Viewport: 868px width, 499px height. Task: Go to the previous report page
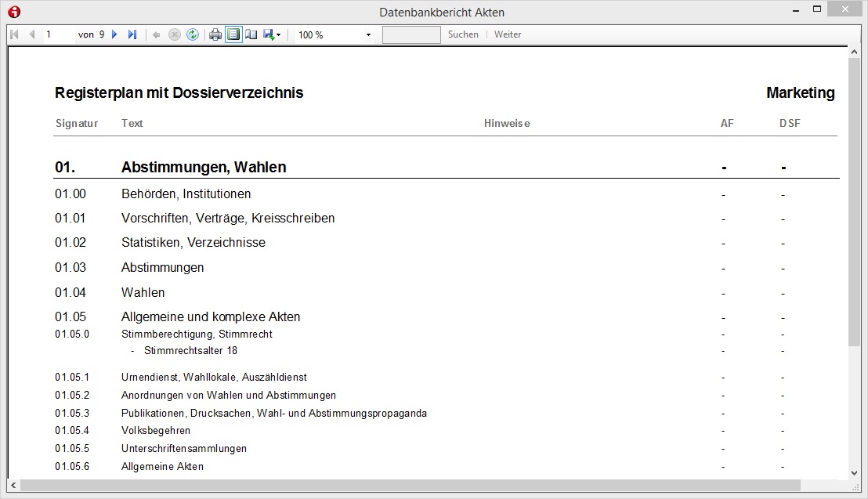click(32, 34)
